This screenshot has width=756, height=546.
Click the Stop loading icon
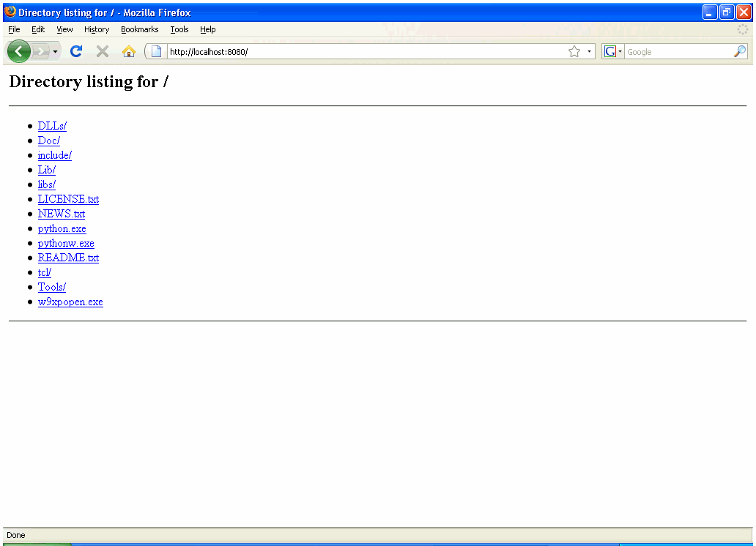[x=102, y=51]
